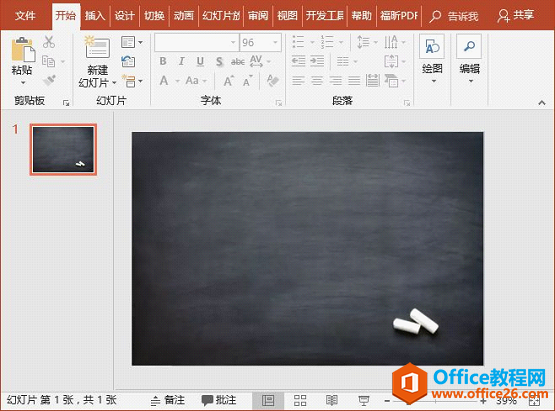Viewport: 555px width, 411px height.
Task: Start the Slide Show view icon
Action: pyautogui.click(x=364, y=400)
